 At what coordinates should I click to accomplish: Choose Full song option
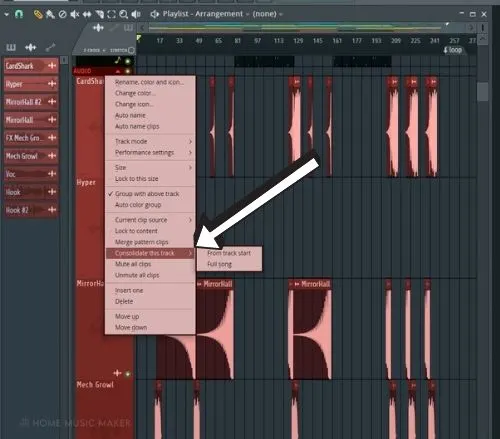[x=229, y=264]
